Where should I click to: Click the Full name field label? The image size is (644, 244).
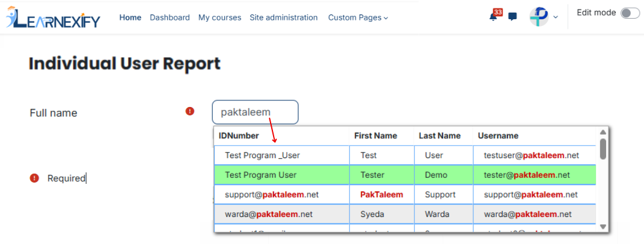pyautogui.click(x=54, y=112)
